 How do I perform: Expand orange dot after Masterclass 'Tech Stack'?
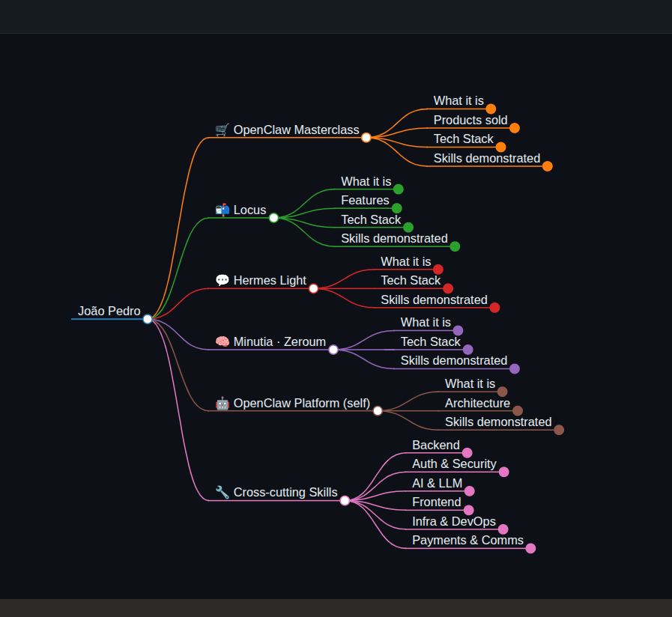(500, 147)
